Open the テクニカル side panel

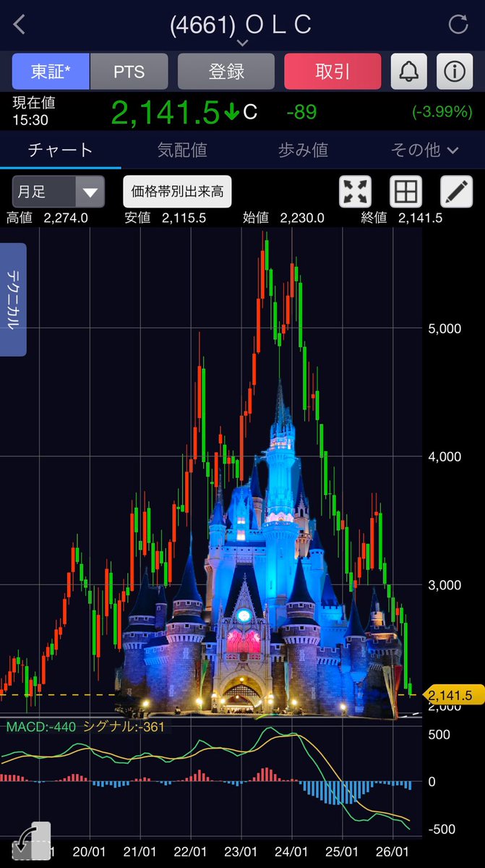point(13,299)
